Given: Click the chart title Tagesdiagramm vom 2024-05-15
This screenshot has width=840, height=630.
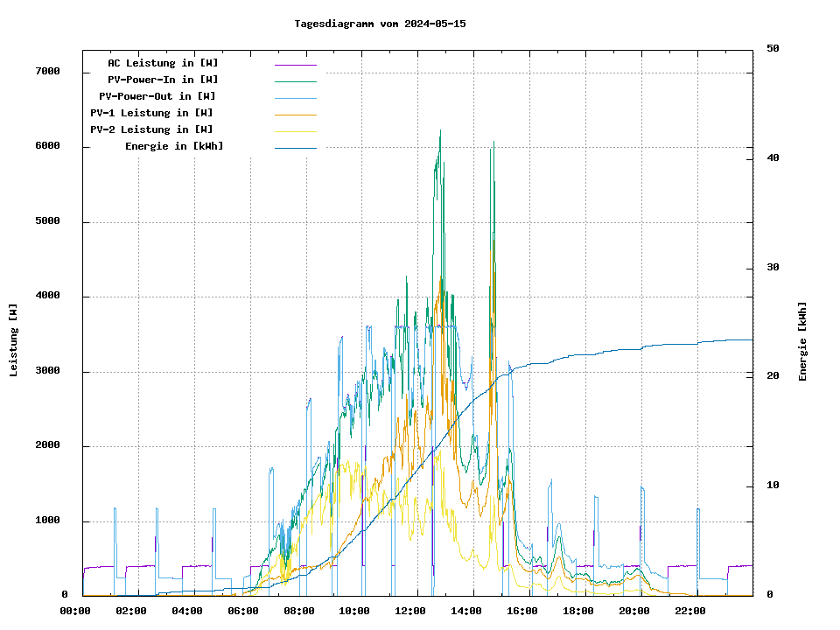Looking at the screenshot, I should [x=380, y=24].
